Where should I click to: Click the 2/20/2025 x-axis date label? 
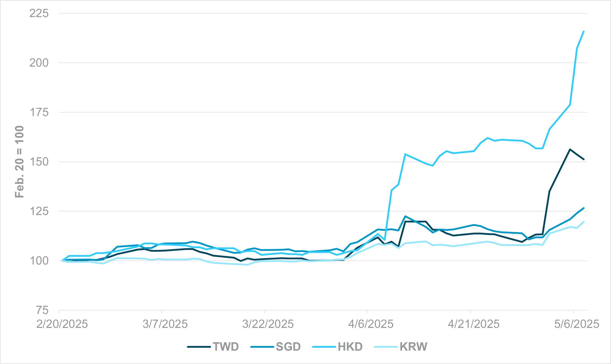[x=62, y=324]
